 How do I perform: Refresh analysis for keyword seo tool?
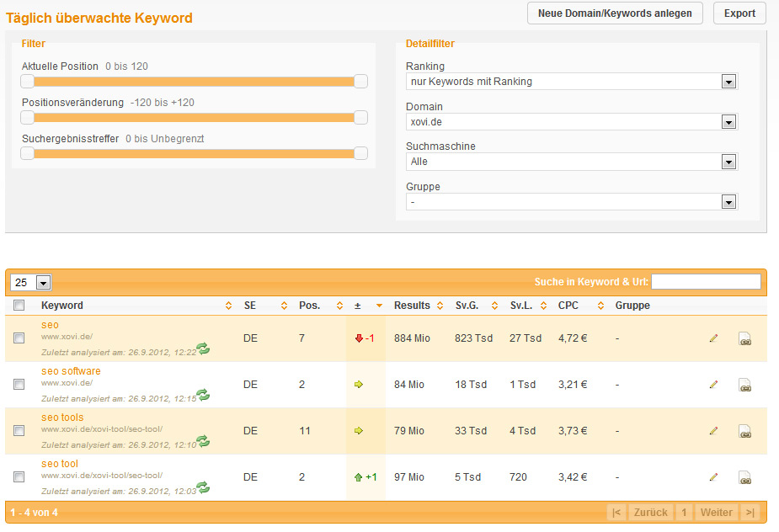click(x=203, y=487)
